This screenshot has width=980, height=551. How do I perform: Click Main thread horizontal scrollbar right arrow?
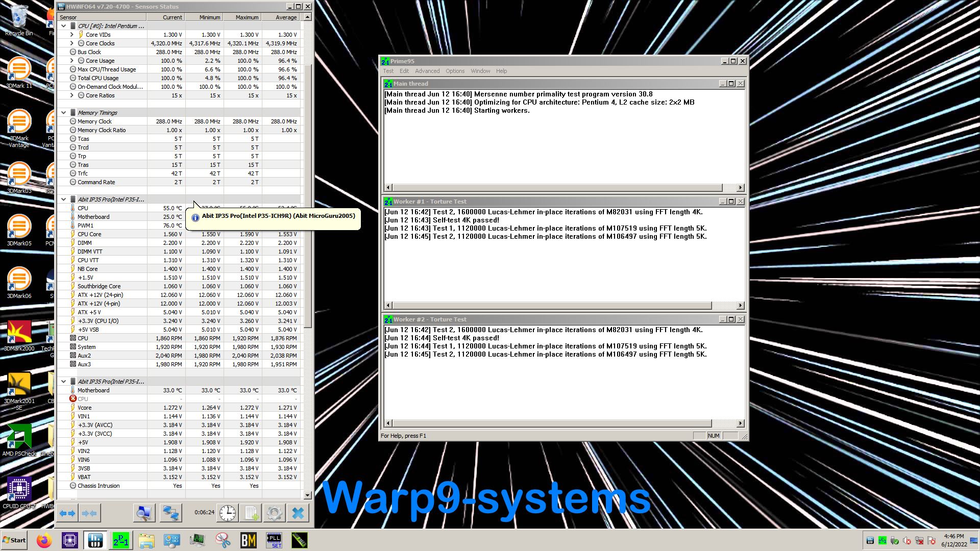[x=741, y=188]
